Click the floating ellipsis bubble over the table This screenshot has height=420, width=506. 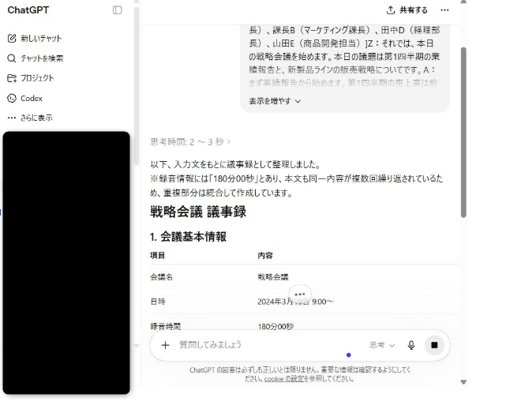click(300, 294)
